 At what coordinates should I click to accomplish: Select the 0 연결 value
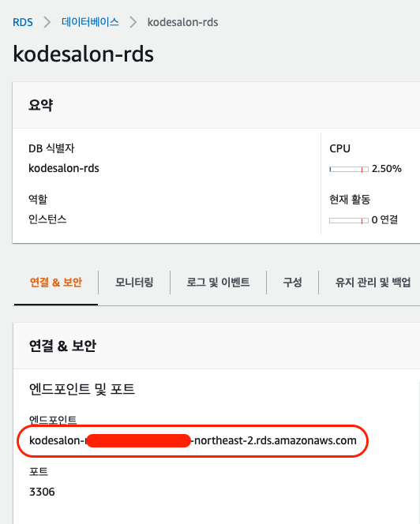[385, 220]
